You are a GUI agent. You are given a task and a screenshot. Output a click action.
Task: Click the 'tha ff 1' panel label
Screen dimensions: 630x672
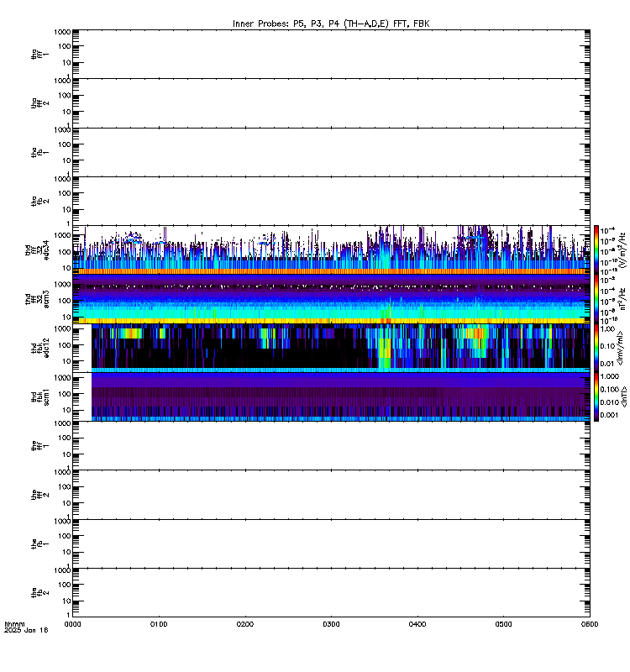(x=39, y=54)
